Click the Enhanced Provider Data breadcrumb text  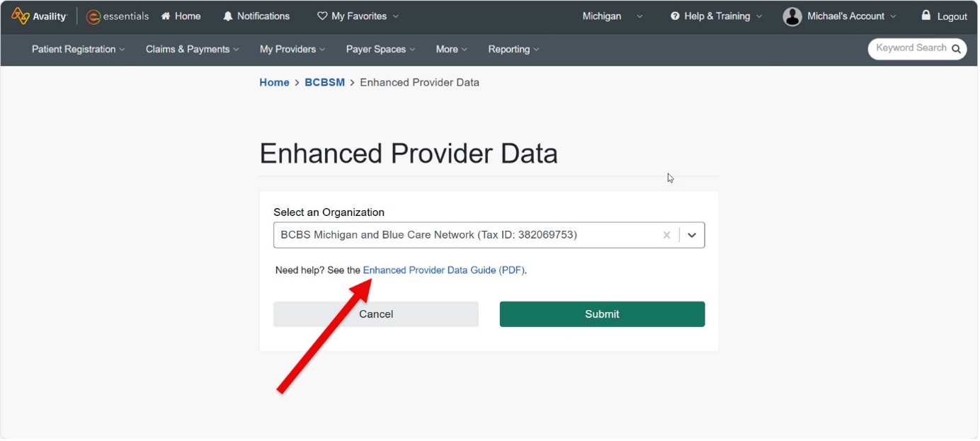tap(419, 83)
